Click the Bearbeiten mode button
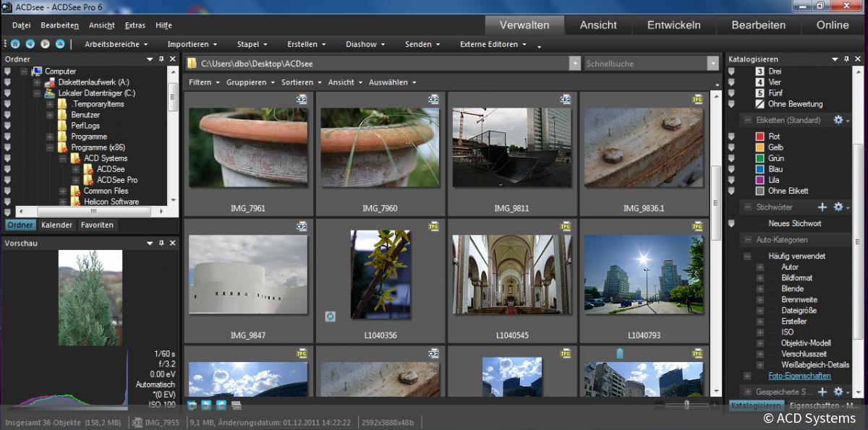This screenshot has width=868, height=430. coord(758,25)
